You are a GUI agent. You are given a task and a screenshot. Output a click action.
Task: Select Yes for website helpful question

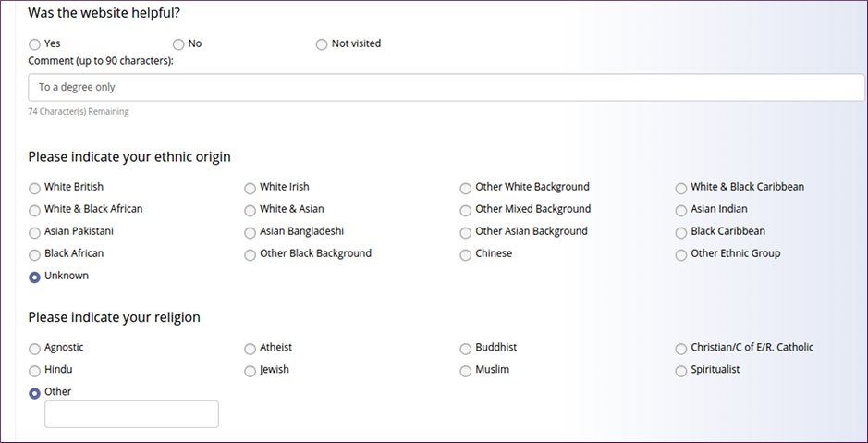point(34,44)
